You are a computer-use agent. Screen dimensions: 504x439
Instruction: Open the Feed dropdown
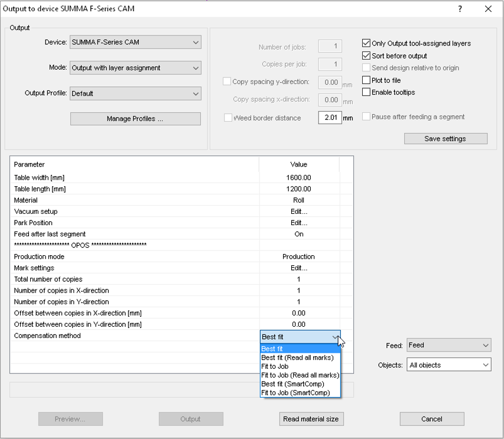pos(448,345)
